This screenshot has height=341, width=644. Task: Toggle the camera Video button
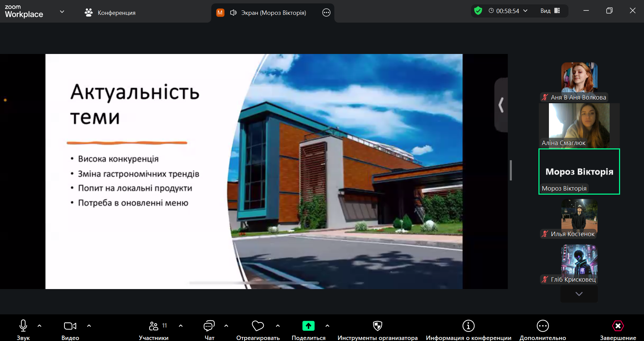[x=70, y=326]
